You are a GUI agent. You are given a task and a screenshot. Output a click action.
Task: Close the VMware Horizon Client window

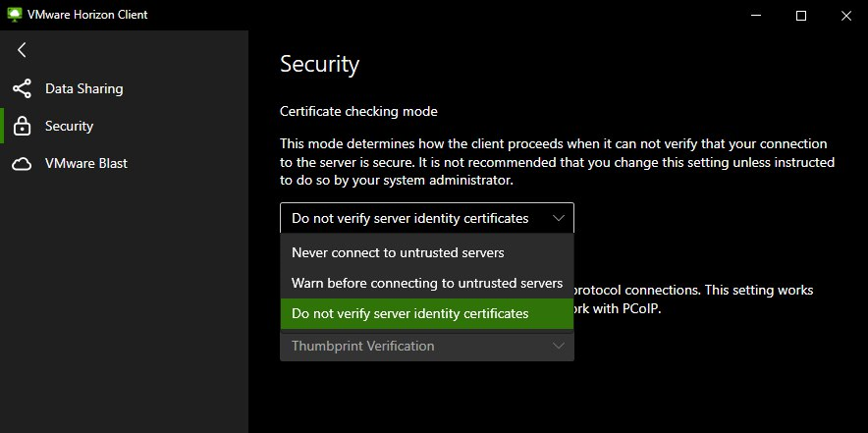(845, 15)
